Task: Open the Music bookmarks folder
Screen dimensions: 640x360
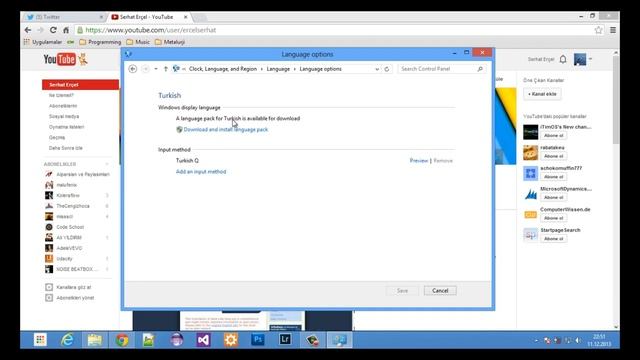Action: pos(138,42)
